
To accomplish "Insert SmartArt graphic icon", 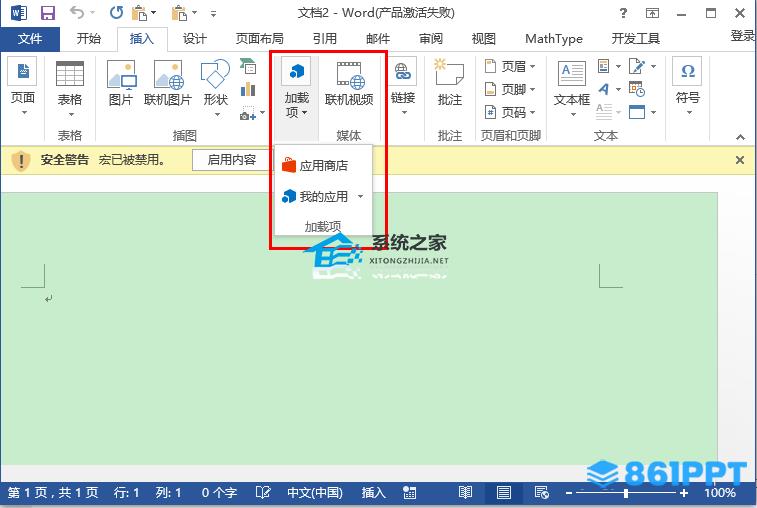I will coord(248,66).
